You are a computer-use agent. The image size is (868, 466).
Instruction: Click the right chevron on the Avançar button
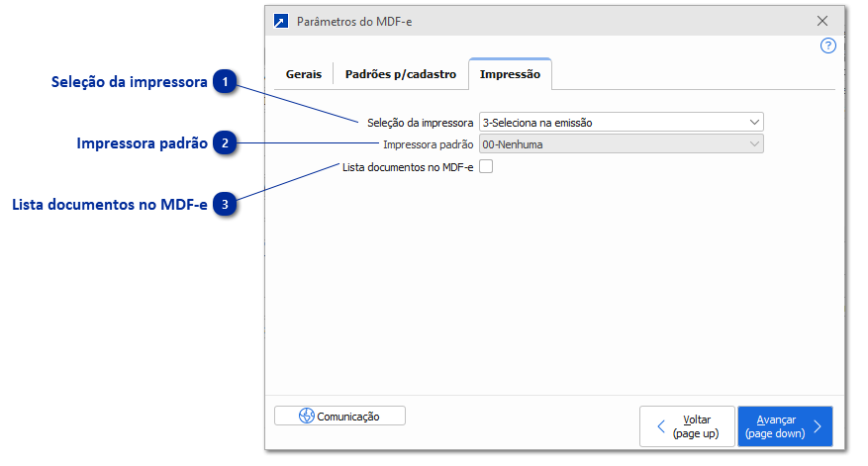pos(818,426)
